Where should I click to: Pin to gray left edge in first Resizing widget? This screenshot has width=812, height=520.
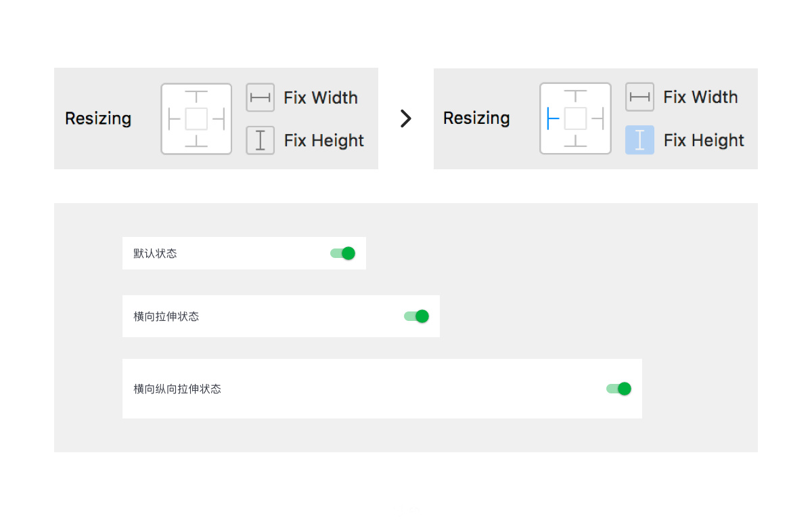click(x=174, y=119)
